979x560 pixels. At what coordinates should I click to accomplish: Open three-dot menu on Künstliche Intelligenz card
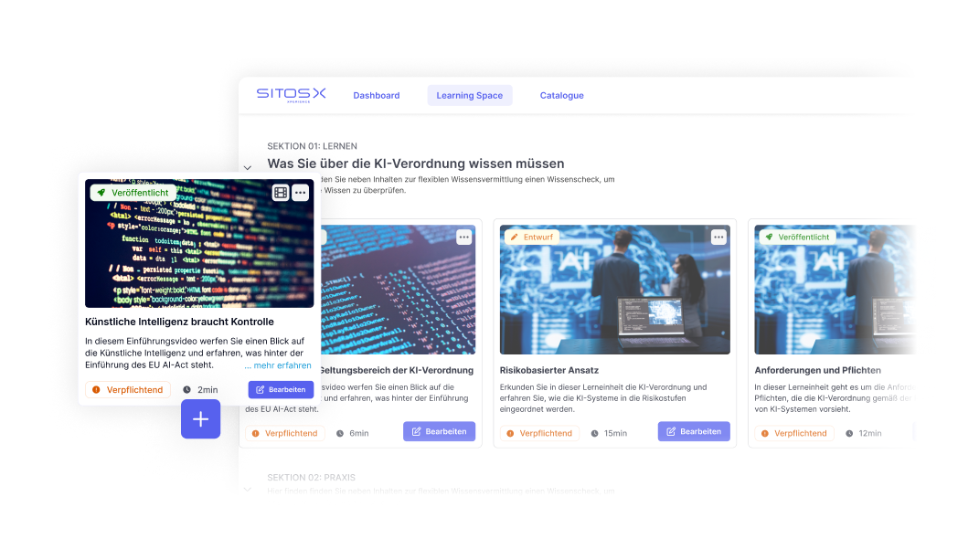pos(300,193)
